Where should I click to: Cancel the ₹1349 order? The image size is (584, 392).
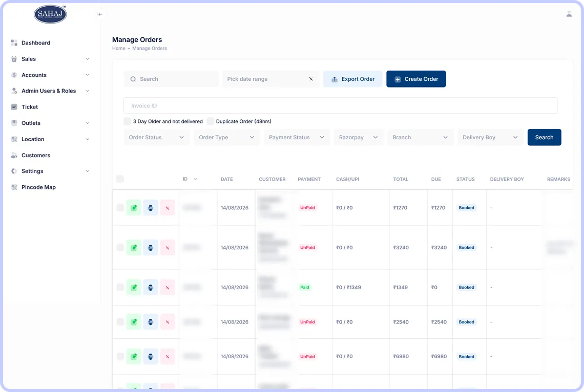tap(168, 288)
